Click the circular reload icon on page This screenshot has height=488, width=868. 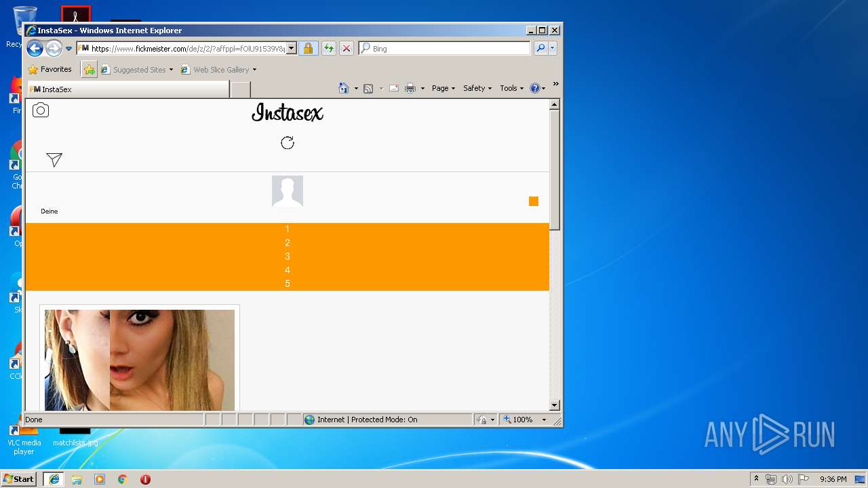click(288, 143)
